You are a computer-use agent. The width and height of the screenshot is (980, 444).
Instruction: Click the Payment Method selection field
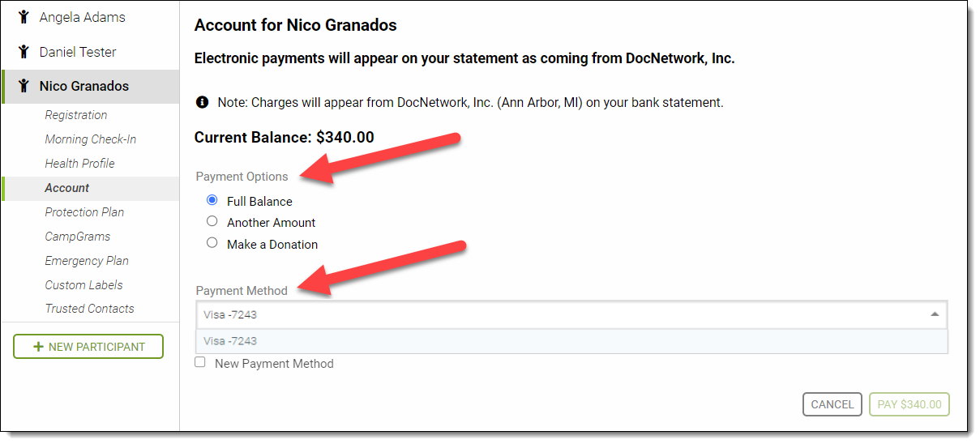tap(559, 314)
